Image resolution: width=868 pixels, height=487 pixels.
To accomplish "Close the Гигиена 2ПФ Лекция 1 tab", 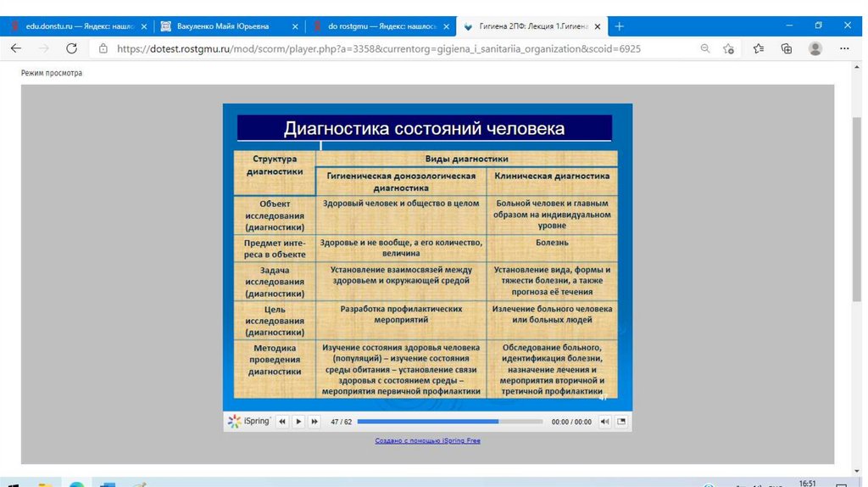I will (598, 26).
